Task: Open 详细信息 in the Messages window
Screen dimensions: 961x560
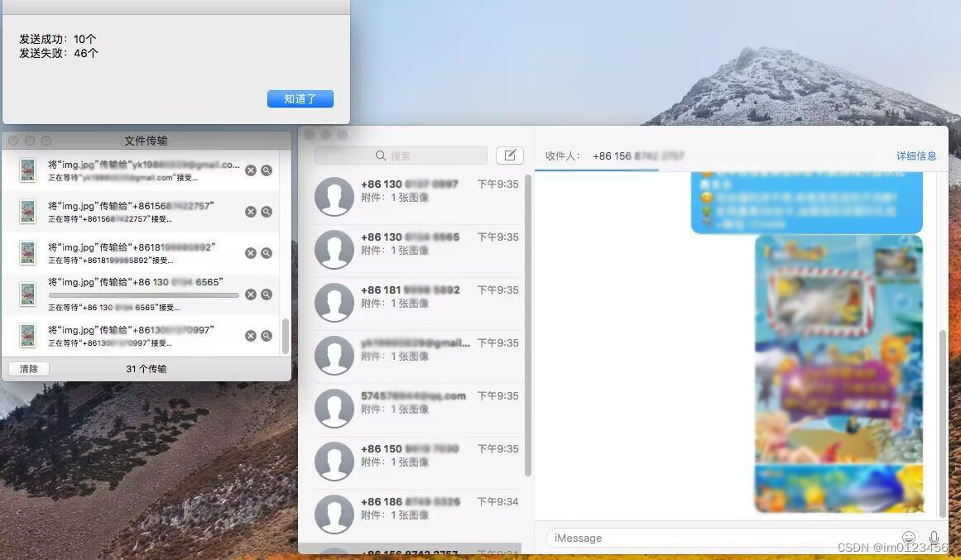Action: pos(916,156)
